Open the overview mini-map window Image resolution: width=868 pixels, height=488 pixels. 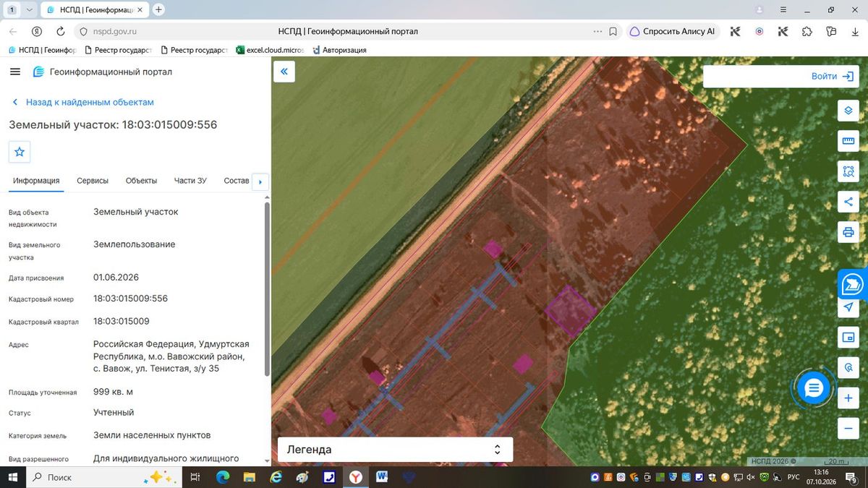point(848,338)
